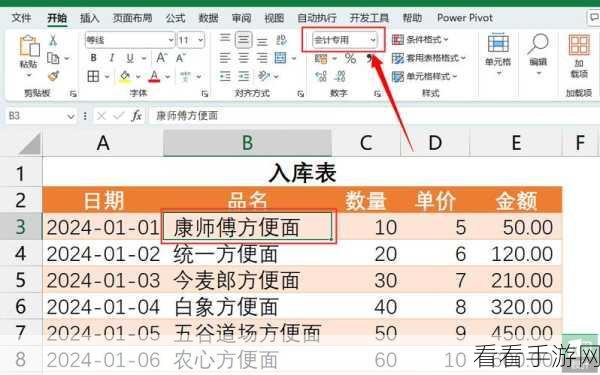Open the 套用表格格式 dropdown
Screen dimensions: 600x375
coord(429,58)
